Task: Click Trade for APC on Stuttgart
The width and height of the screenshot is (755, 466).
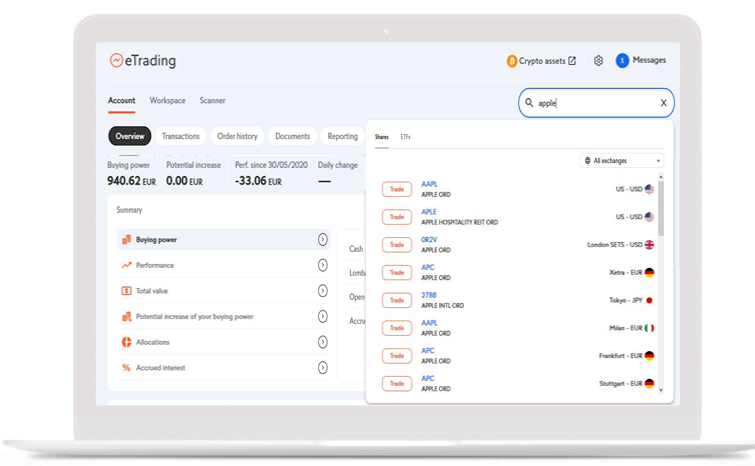Action: click(397, 384)
